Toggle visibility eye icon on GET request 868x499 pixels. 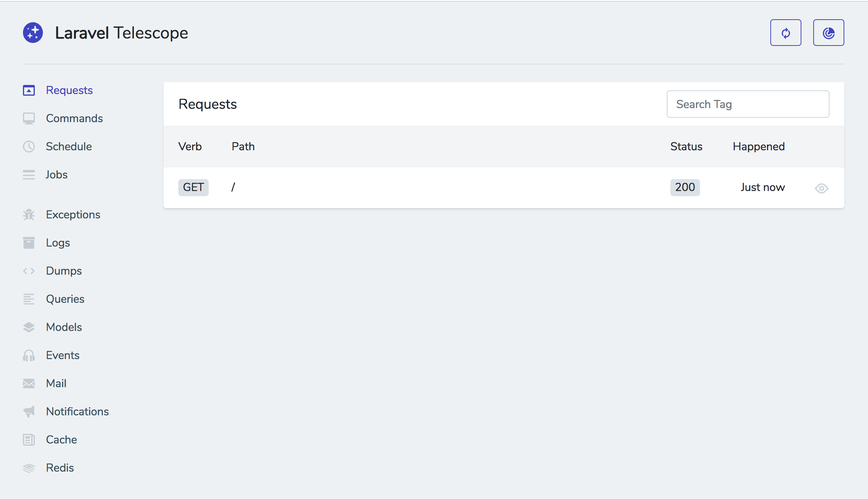click(821, 188)
